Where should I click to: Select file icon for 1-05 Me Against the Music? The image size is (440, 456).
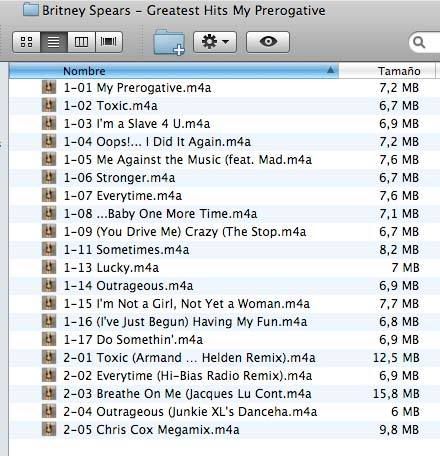pyautogui.click(x=49, y=160)
